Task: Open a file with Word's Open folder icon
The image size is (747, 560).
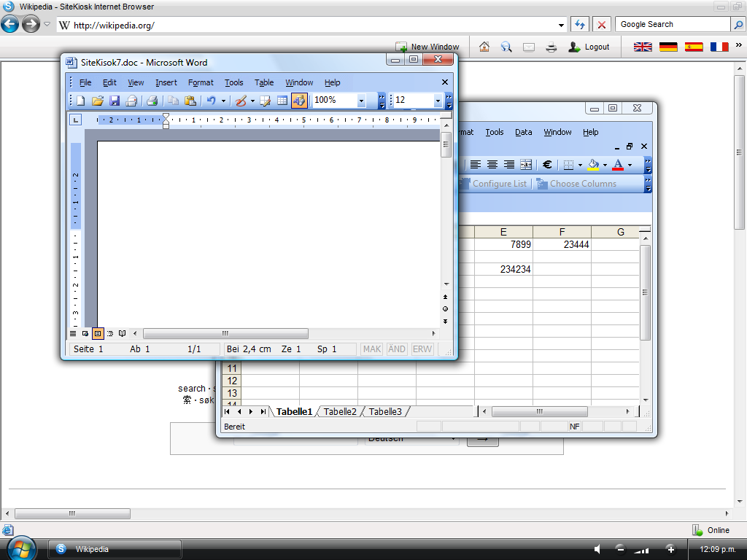Action: coord(97,100)
